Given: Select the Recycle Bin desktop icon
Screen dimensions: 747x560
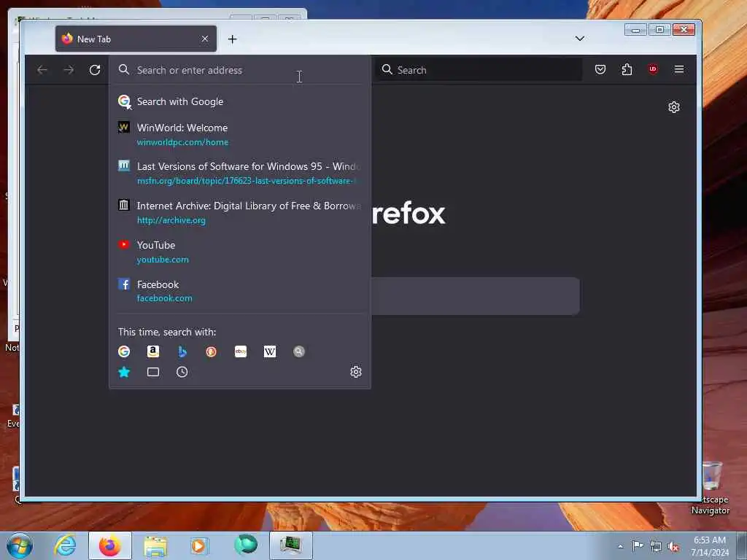Looking at the screenshot, I should (x=712, y=475).
